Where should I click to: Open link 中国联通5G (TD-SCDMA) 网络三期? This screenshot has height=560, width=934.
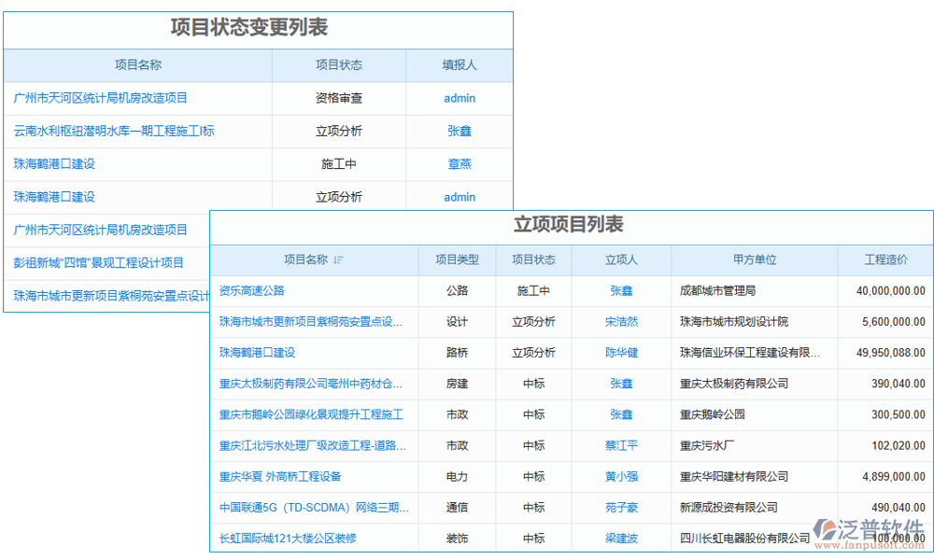tap(315, 508)
